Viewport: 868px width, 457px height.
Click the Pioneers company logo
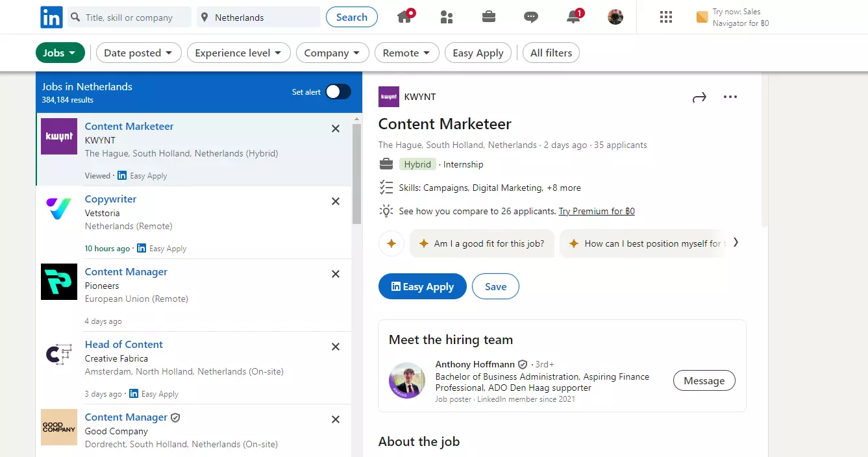(x=59, y=282)
